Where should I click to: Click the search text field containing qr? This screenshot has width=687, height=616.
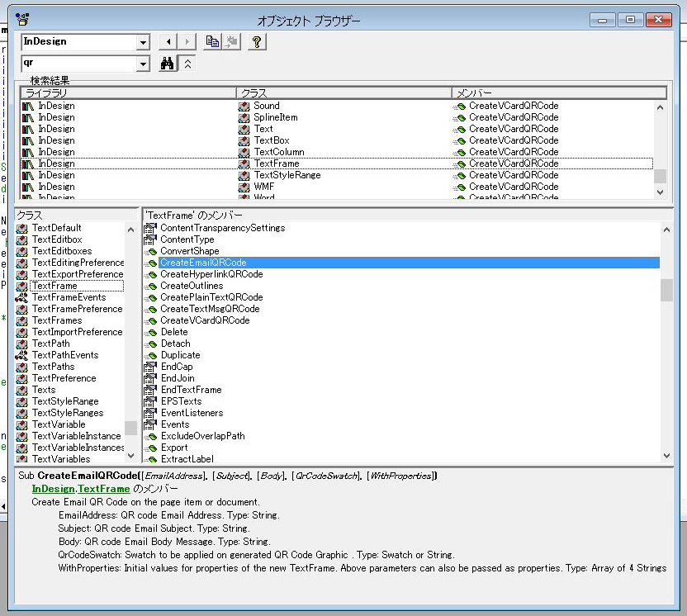[79, 64]
